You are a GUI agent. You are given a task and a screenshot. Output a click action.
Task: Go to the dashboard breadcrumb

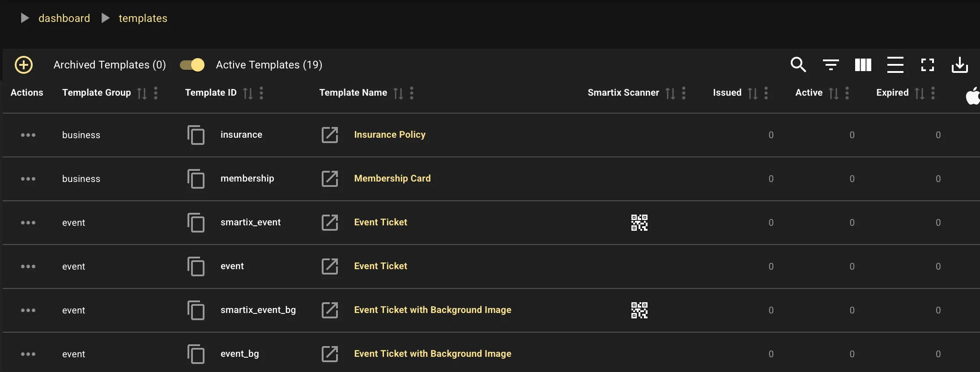coord(64,18)
